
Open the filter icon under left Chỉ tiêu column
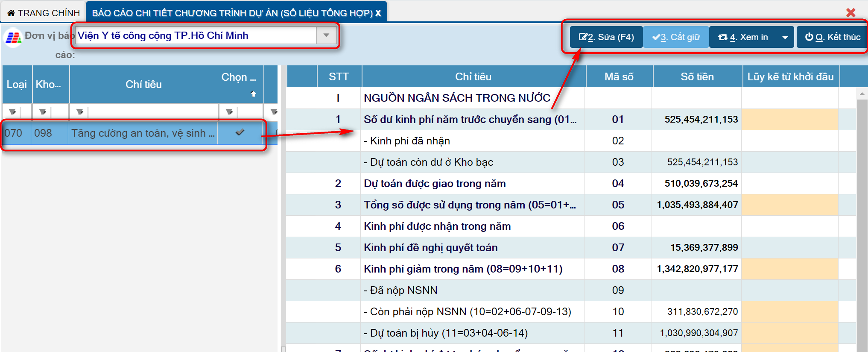tap(80, 112)
